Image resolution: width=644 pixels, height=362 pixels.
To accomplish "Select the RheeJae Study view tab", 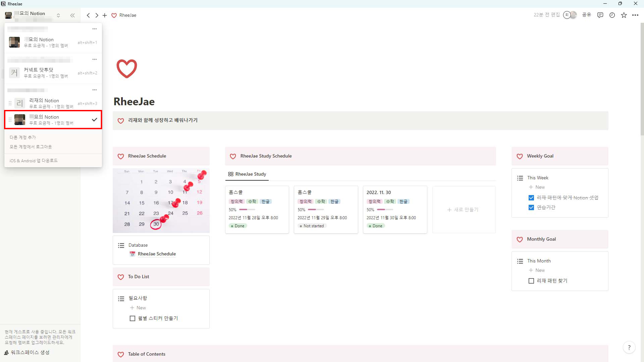I will (247, 174).
